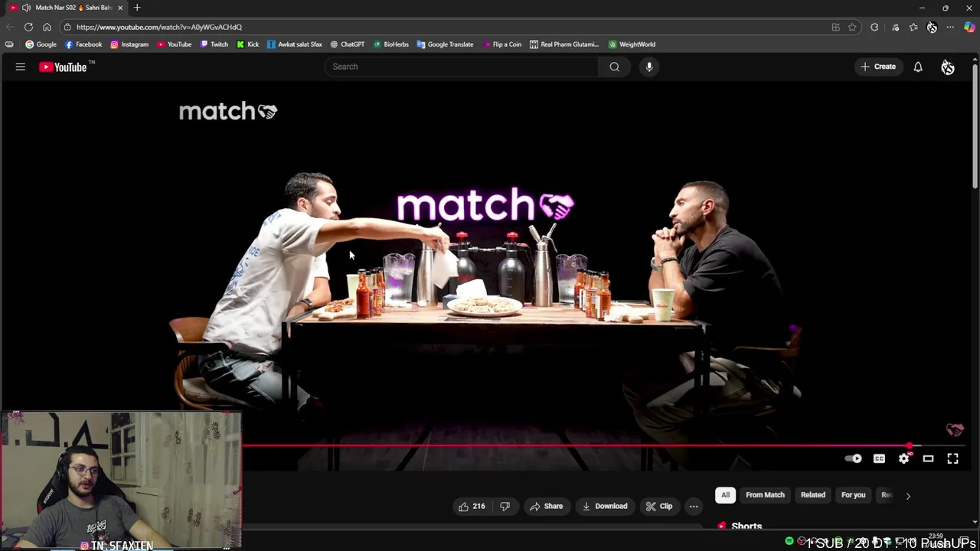Seek using the red video progress bar
The image size is (980, 551).
(x=574, y=445)
